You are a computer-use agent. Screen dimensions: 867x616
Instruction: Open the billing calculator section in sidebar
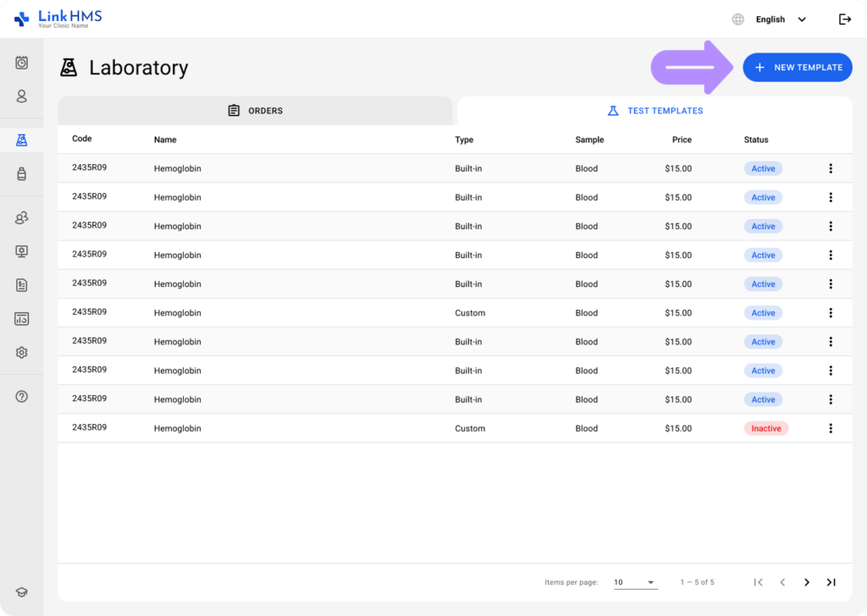[x=21, y=319]
